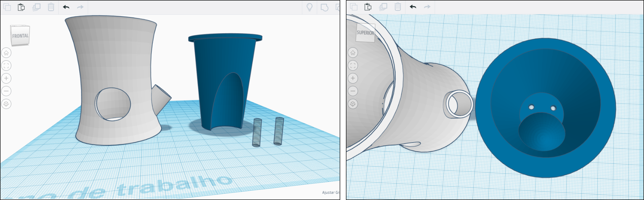Toggle light bulb show-all icon in left window
Image resolution: width=644 pixels, height=200 pixels.
tap(310, 7)
